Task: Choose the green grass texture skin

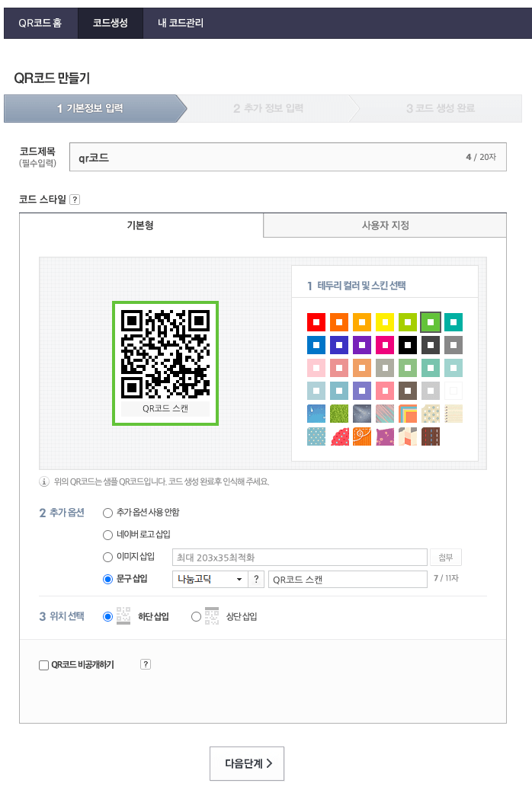Action: coord(338,414)
